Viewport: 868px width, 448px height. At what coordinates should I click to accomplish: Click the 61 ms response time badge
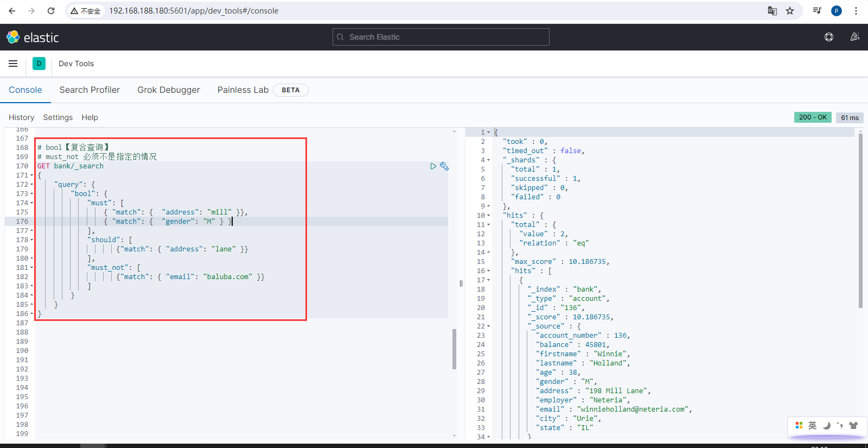click(850, 117)
